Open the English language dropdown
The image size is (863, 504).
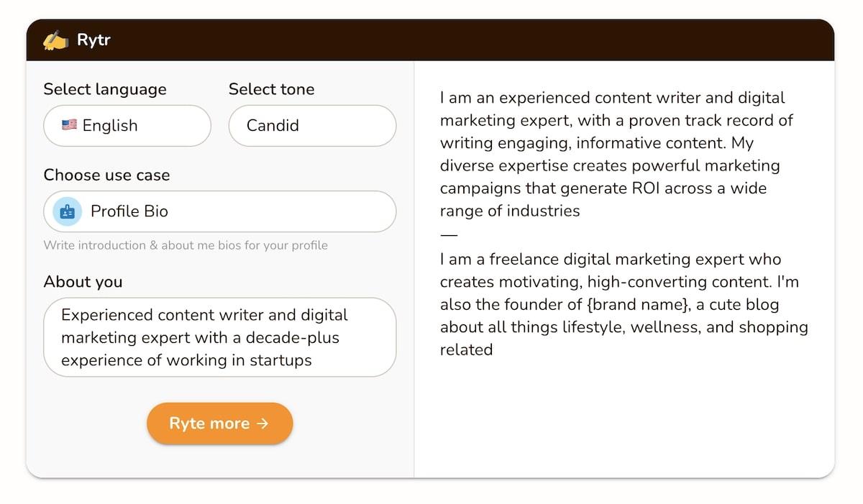coord(127,126)
